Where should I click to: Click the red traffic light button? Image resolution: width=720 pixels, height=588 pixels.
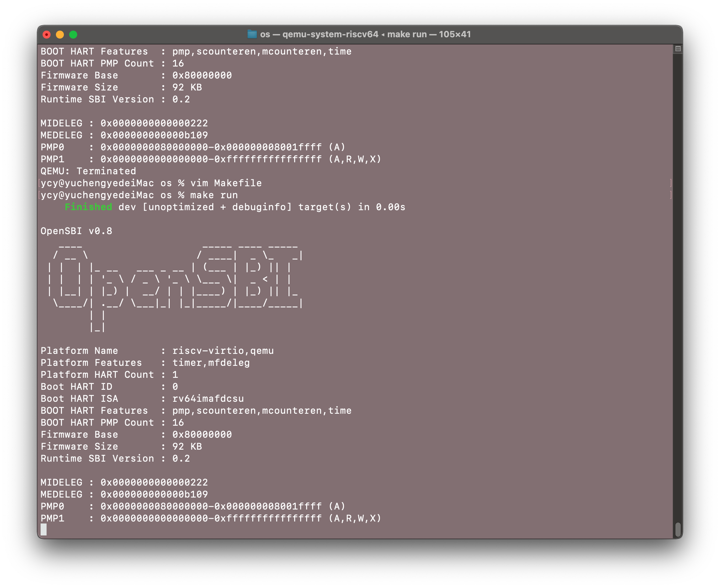47,34
